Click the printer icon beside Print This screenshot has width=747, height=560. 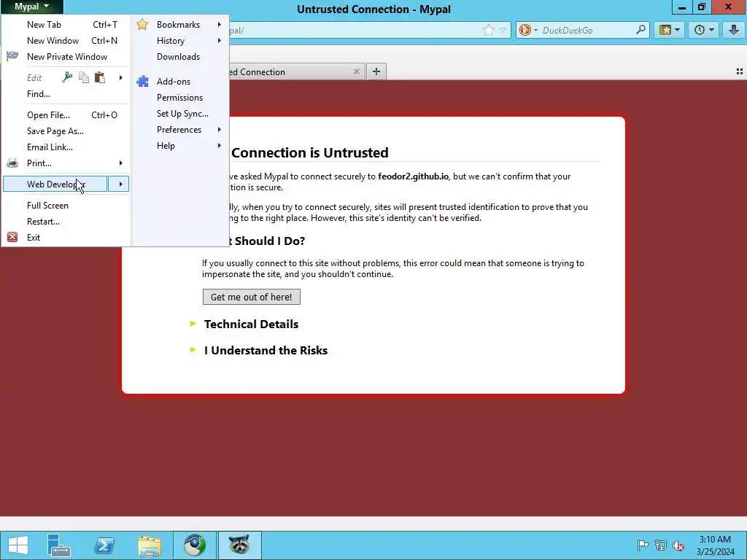pyautogui.click(x=12, y=163)
